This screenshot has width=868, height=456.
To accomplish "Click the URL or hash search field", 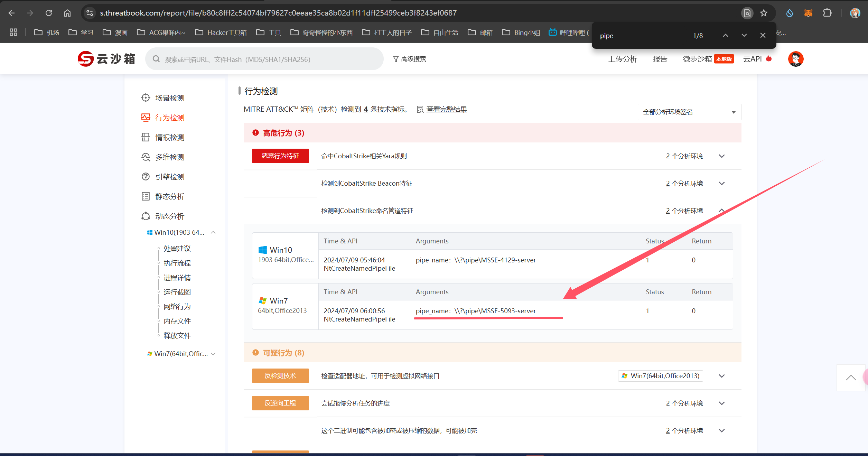I will coord(264,59).
